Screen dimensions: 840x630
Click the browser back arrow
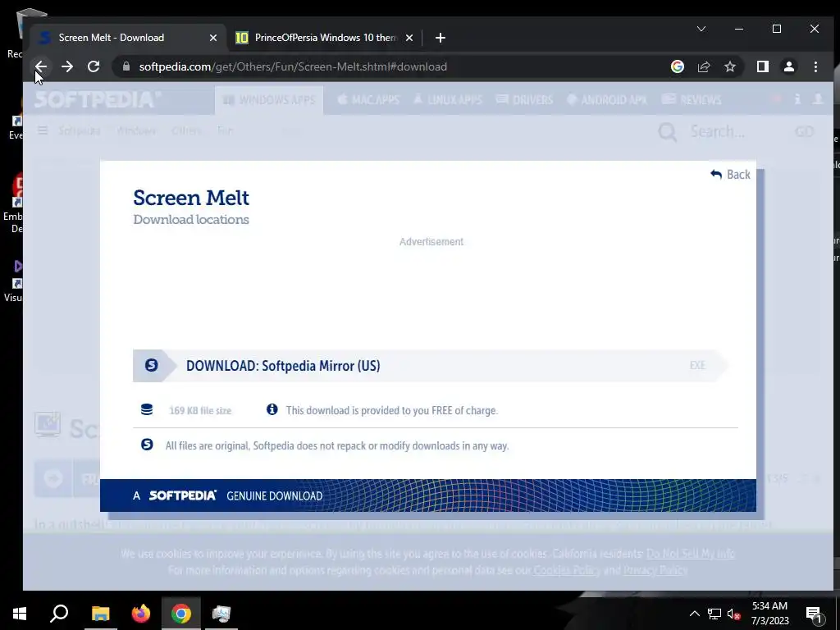pyautogui.click(x=41, y=66)
